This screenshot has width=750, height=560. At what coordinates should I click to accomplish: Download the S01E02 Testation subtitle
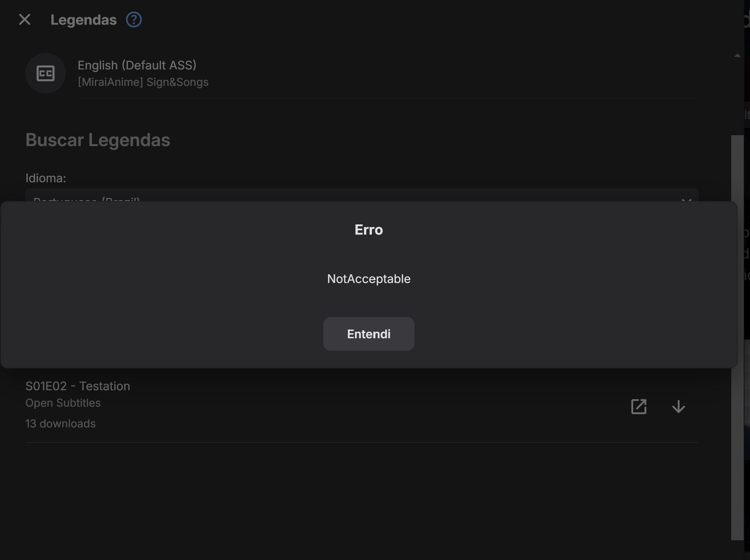[679, 406]
